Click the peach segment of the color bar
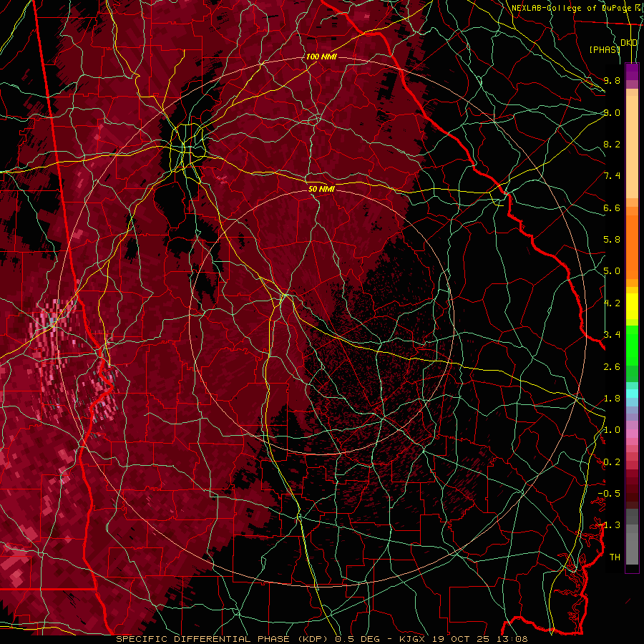 coord(632,147)
